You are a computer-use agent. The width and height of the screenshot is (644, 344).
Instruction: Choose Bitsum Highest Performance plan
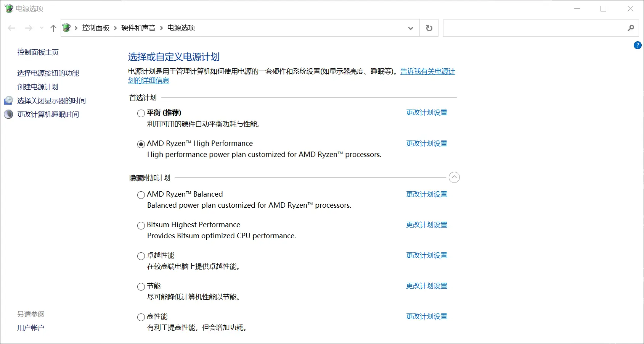[x=141, y=226]
